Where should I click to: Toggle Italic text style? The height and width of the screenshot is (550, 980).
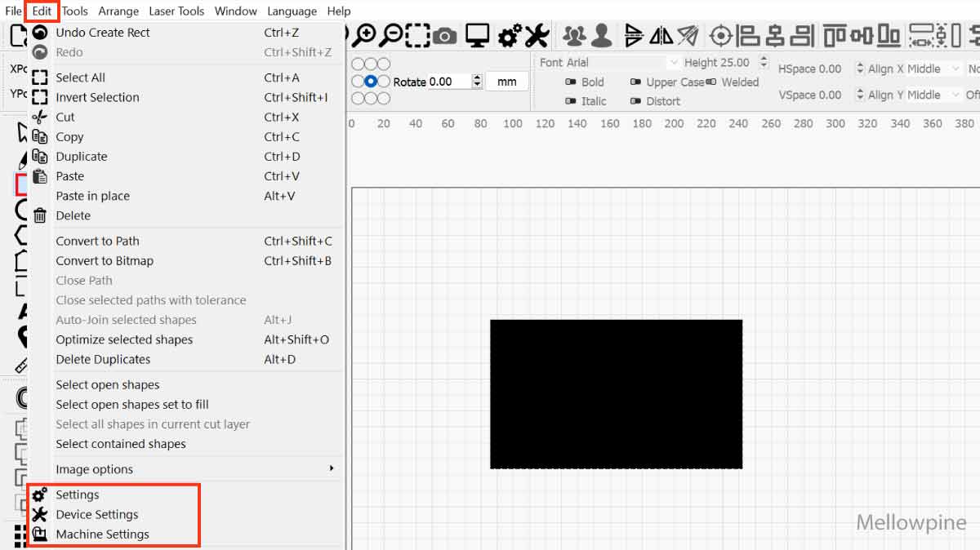577,100
